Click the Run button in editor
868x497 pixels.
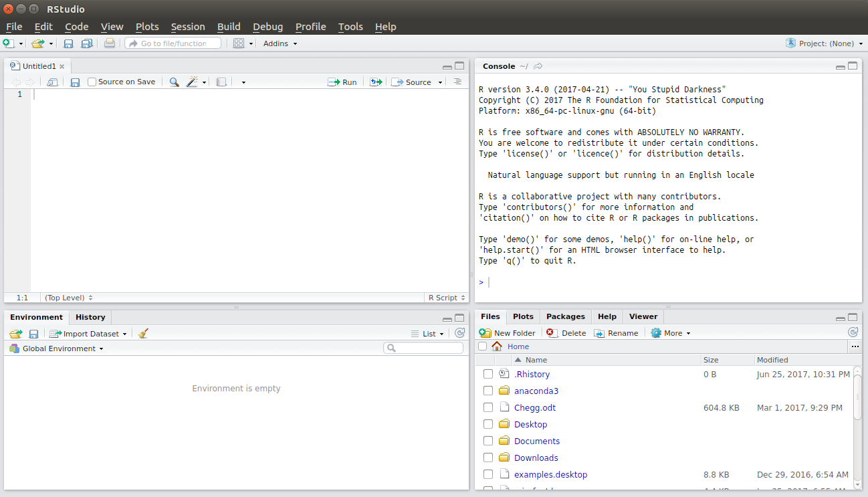[x=342, y=82]
